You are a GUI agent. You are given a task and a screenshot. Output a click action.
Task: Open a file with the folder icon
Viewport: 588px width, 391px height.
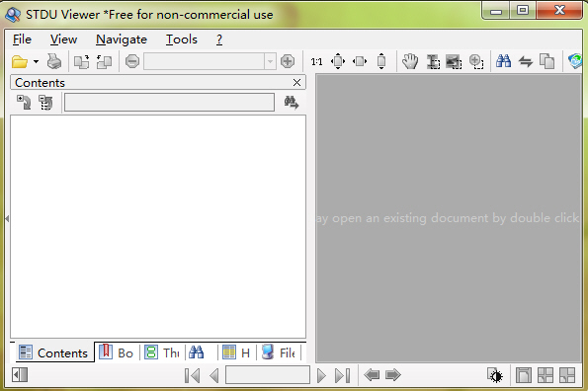coord(20,62)
